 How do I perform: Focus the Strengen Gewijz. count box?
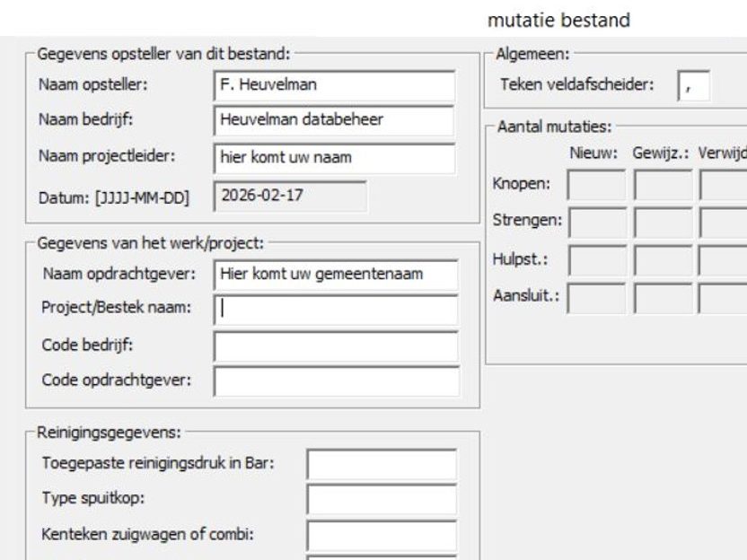click(664, 221)
